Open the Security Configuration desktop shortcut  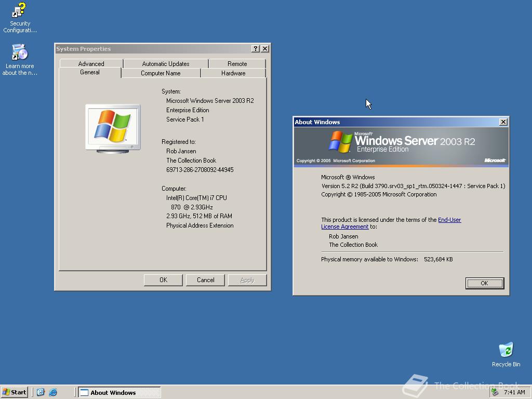point(20,18)
